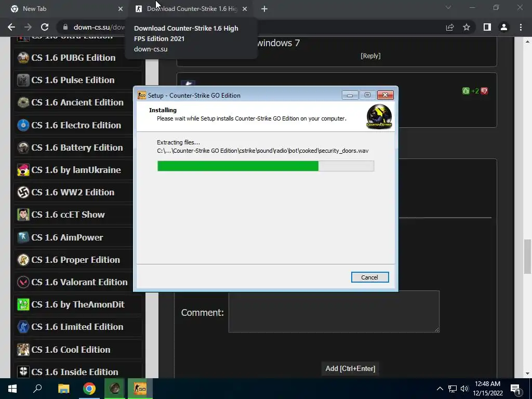Open the CS 1.6 Ancient Edition icon
Image resolution: width=532 pixels, height=399 pixels.
(x=23, y=102)
